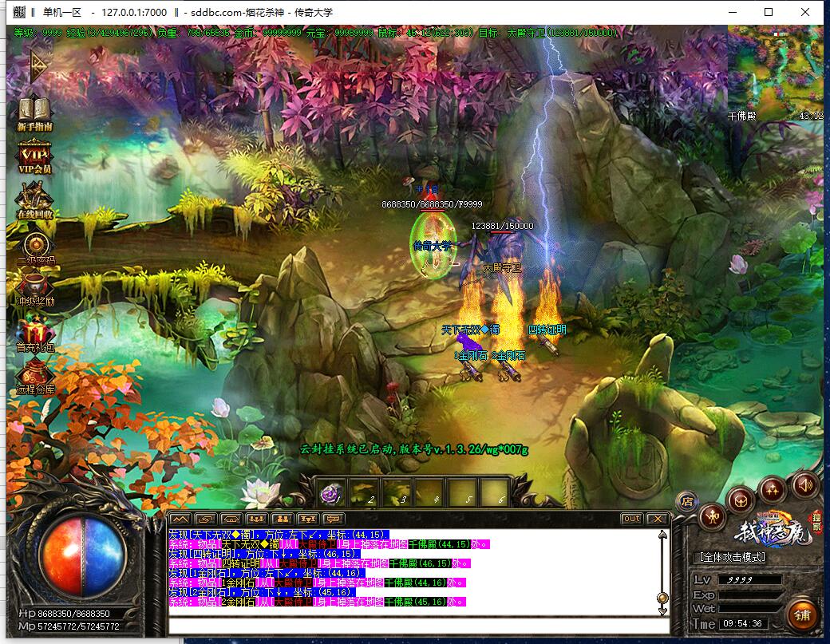This screenshot has height=644, width=830.
Task: Focus the chat message input field
Action: coord(419,626)
